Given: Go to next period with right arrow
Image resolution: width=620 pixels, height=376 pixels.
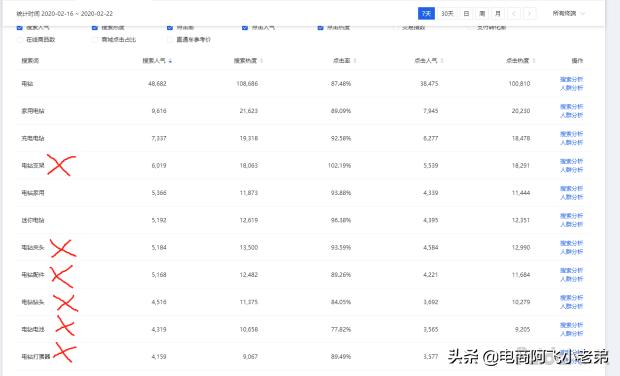Looking at the screenshot, I should [x=529, y=13].
